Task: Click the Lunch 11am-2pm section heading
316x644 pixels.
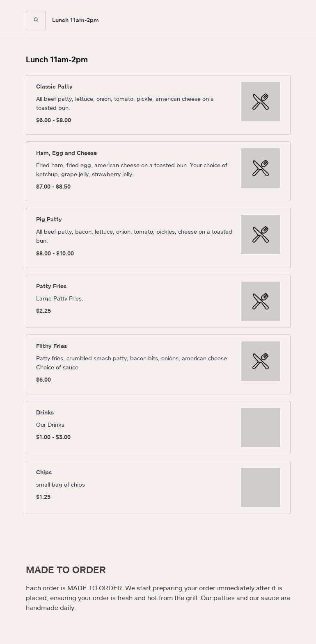Action: 57,60
